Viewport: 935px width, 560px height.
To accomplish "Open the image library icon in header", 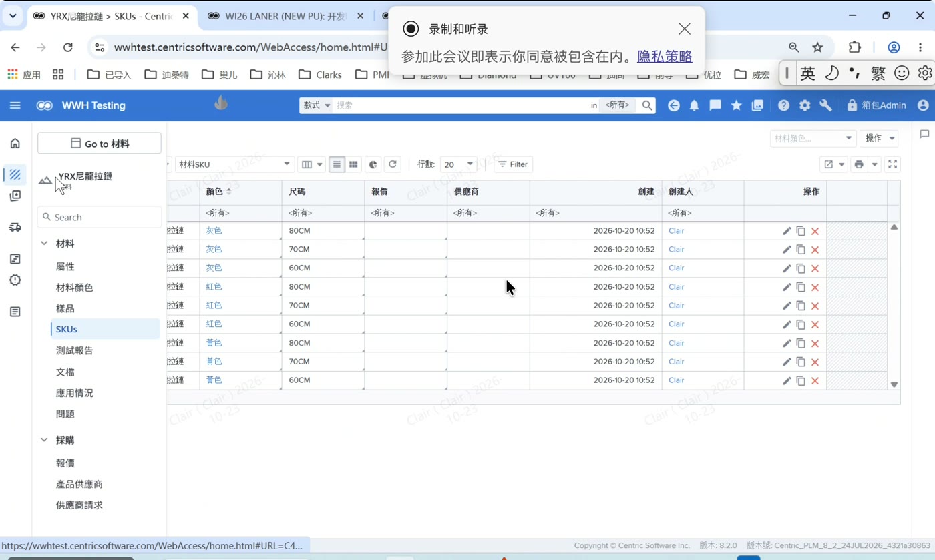I will click(757, 105).
